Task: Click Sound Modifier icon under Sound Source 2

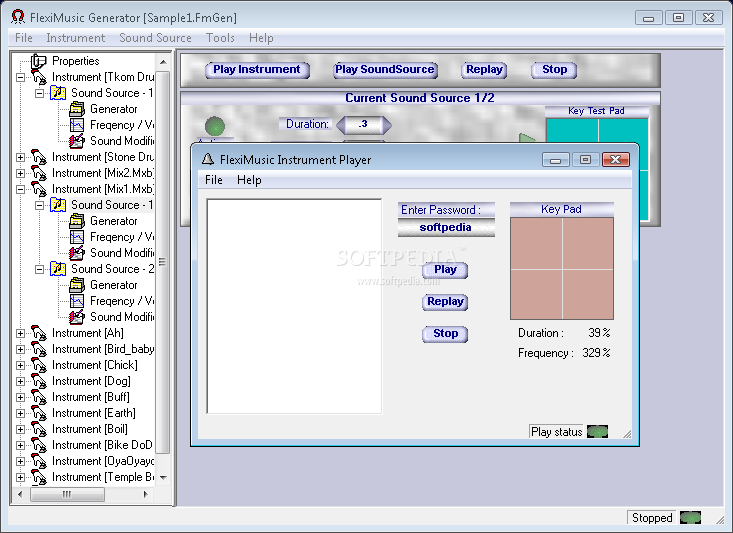Action: (77, 317)
